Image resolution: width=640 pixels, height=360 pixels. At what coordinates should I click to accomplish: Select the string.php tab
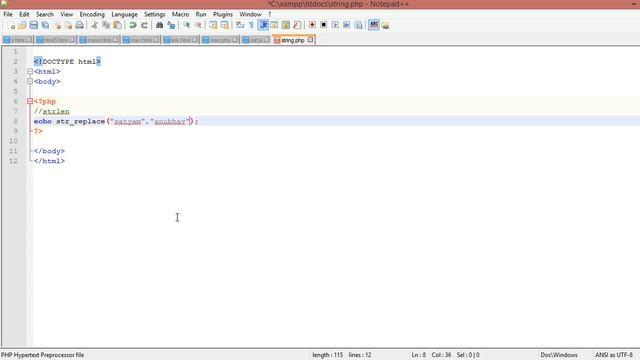pyautogui.click(x=293, y=40)
